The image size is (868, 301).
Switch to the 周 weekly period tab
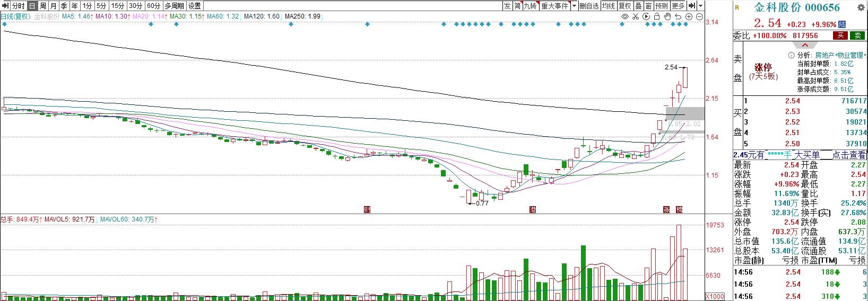click(43, 6)
